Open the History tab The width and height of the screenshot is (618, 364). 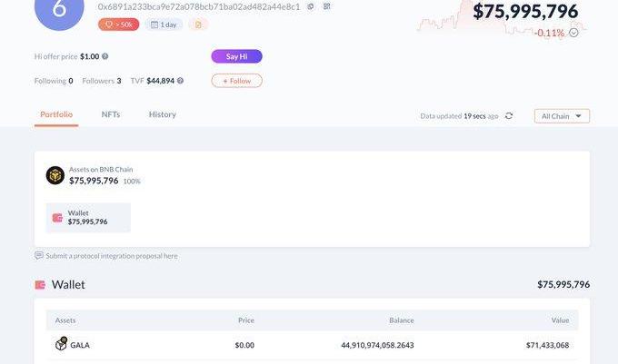(163, 114)
